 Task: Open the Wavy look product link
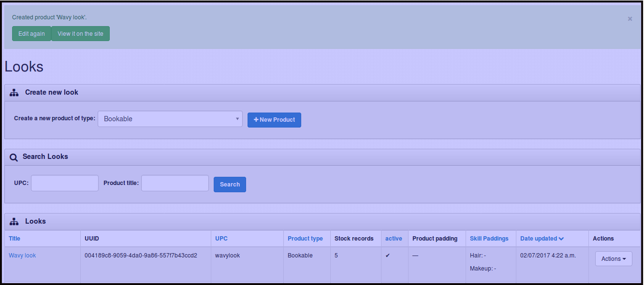point(22,256)
